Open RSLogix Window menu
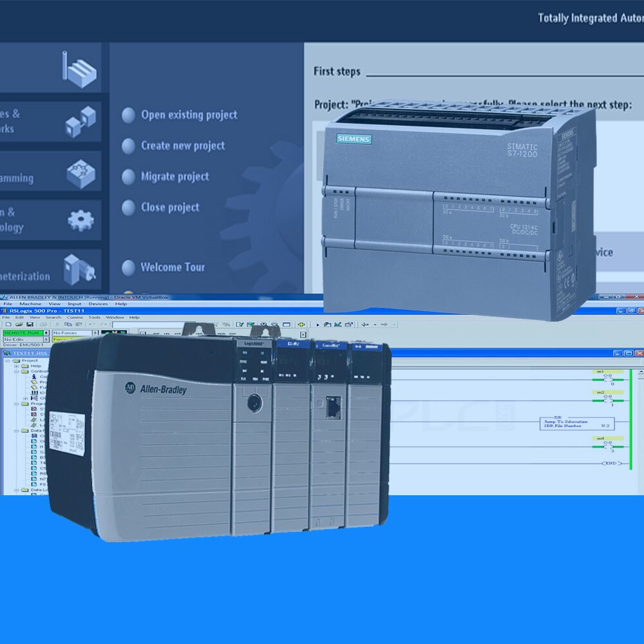 pos(115,317)
